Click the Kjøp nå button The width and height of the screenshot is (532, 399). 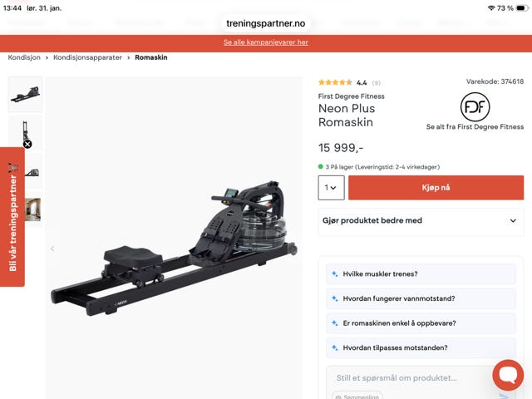click(436, 188)
